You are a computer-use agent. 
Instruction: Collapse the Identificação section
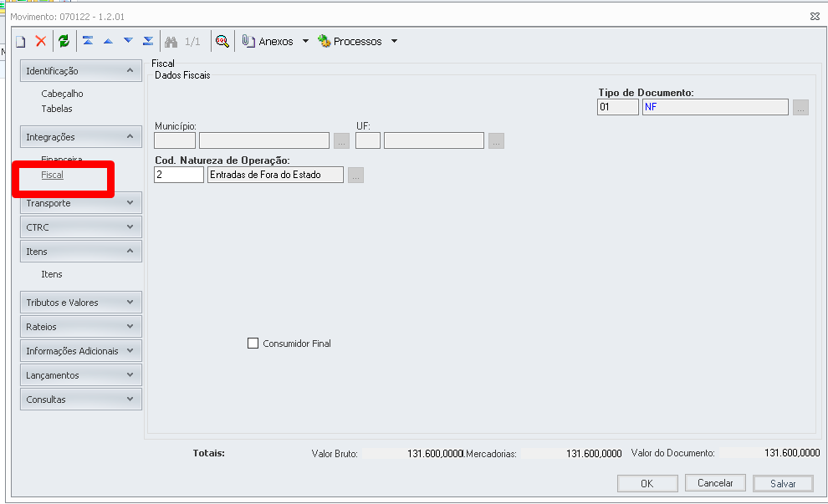(81, 71)
